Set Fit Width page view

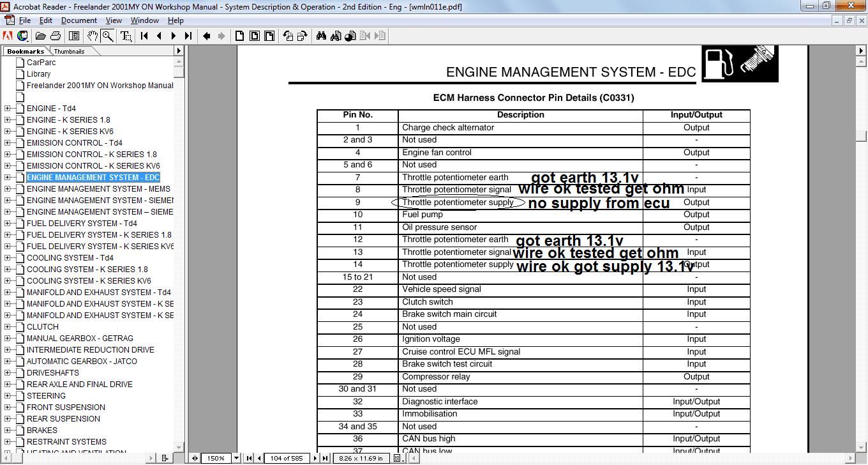pos(269,36)
